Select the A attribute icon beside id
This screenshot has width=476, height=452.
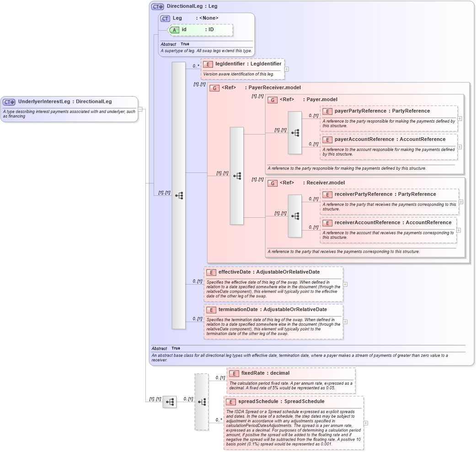(175, 29)
